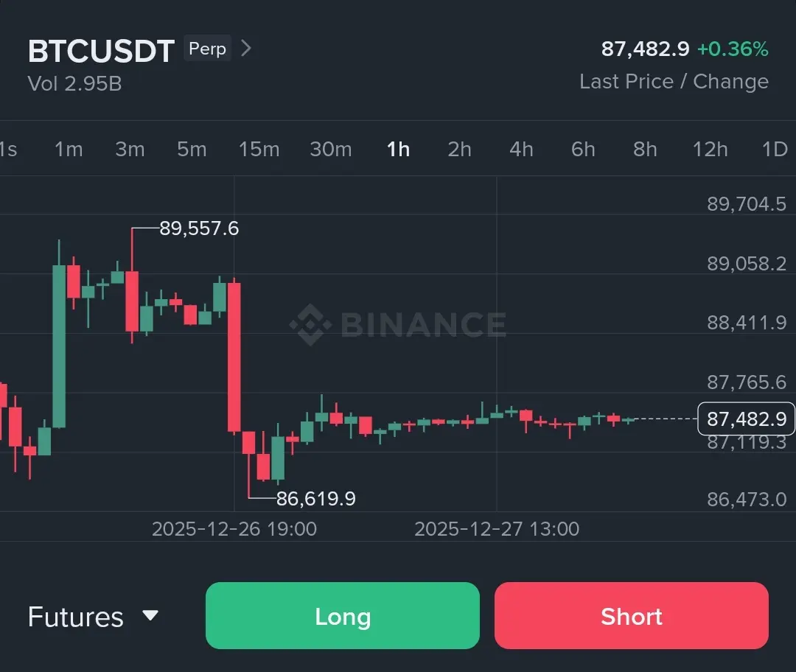Select the 15m timeframe
This screenshot has width=796, height=672.
pos(259,149)
